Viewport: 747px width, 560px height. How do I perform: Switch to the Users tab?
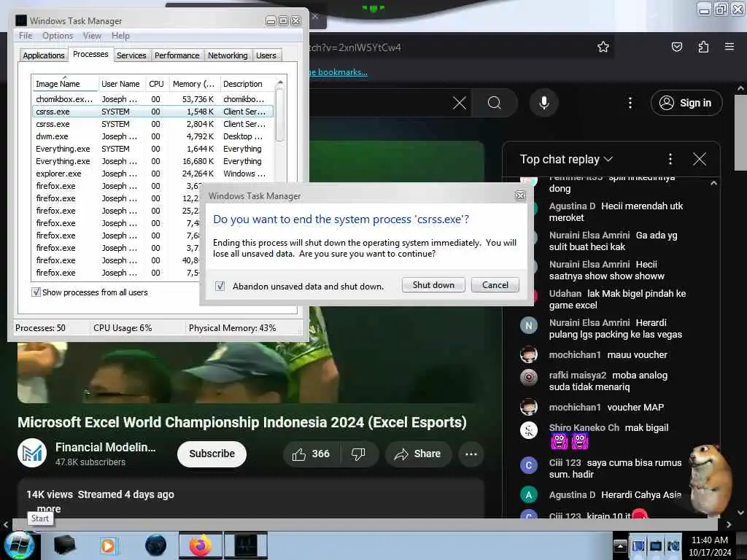tap(266, 55)
